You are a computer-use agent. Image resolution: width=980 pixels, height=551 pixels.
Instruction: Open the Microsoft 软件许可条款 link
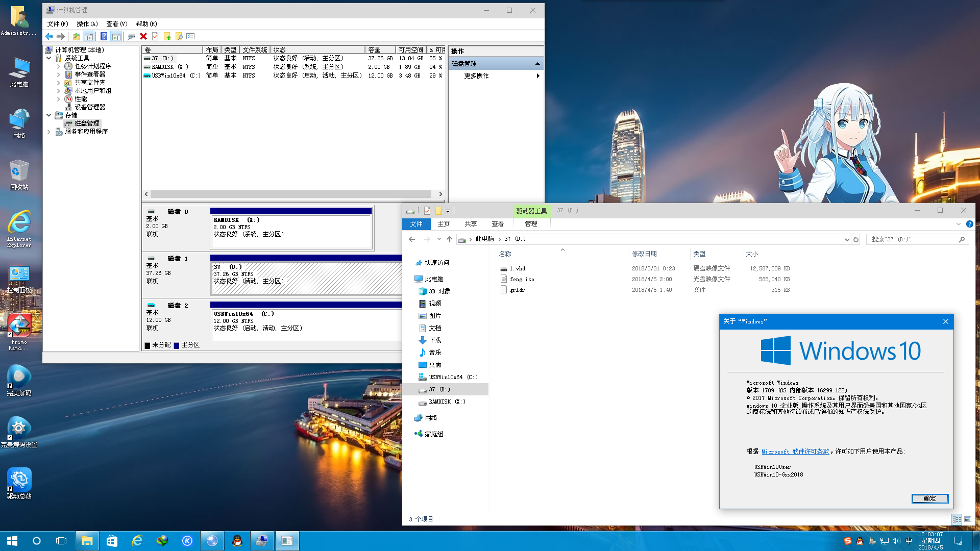pos(795,452)
